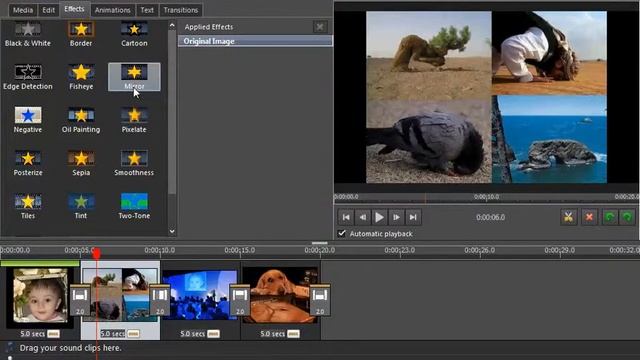Step forward one frame
The image size is (640, 360).
(396, 217)
